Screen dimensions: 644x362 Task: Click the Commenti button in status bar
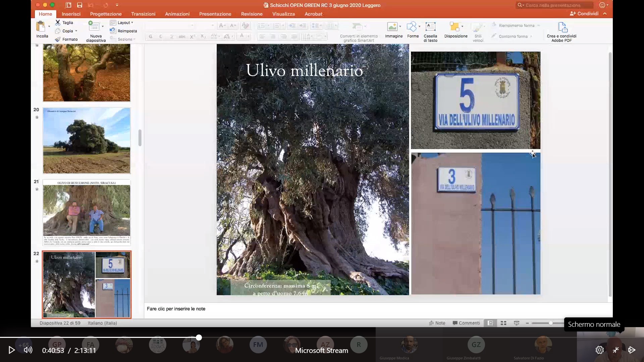click(466, 323)
